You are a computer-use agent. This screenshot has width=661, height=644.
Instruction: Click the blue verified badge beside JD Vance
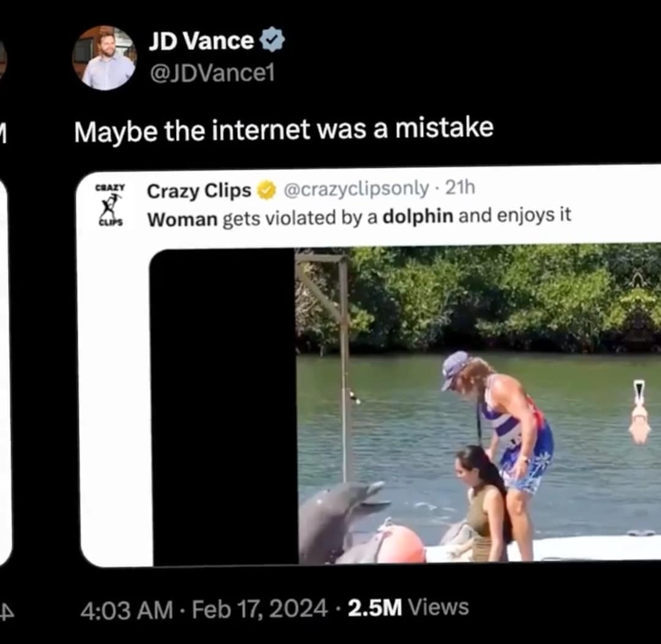click(x=272, y=41)
